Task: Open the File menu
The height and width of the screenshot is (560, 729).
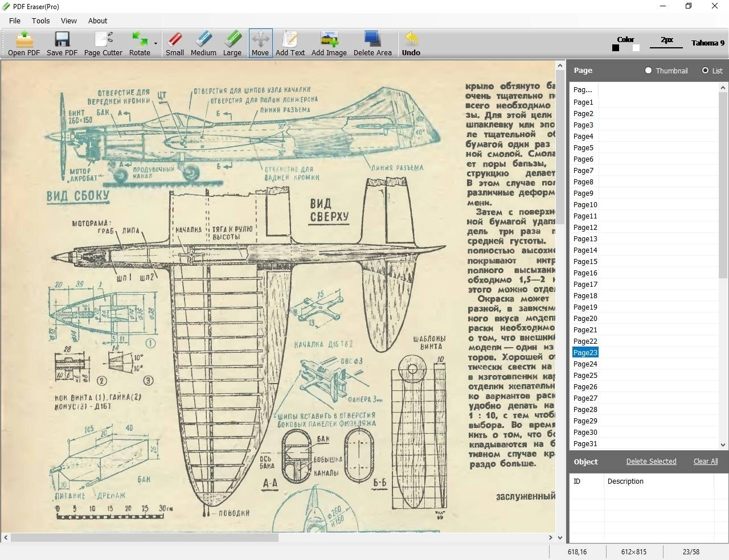Action: (15, 20)
